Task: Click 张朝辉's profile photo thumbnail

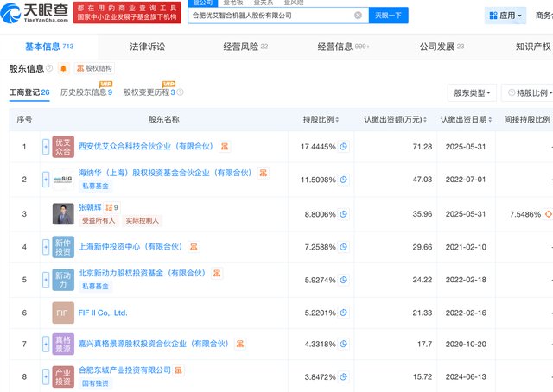Action: [63, 213]
